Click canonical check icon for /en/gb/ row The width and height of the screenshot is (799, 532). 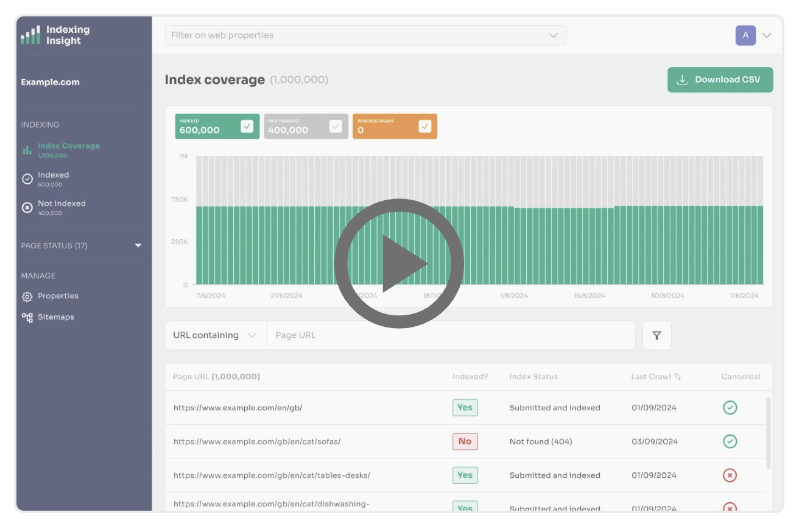click(x=730, y=408)
